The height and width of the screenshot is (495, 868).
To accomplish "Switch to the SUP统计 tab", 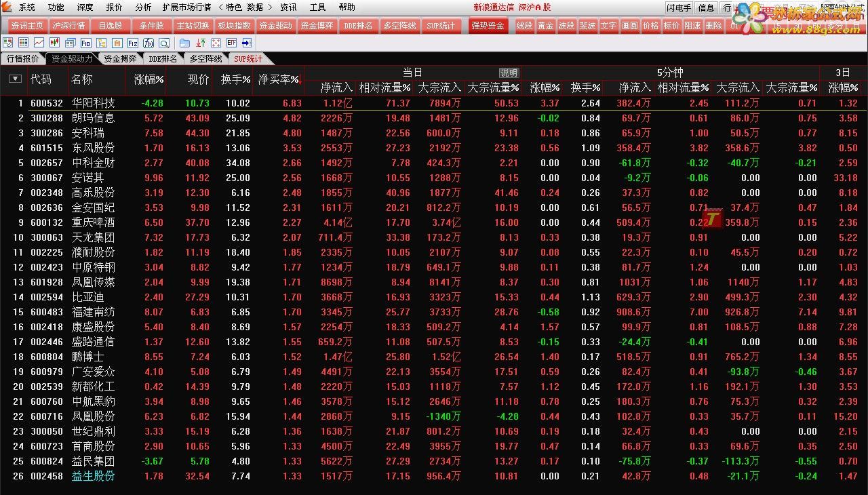I will [x=248, y=59].
